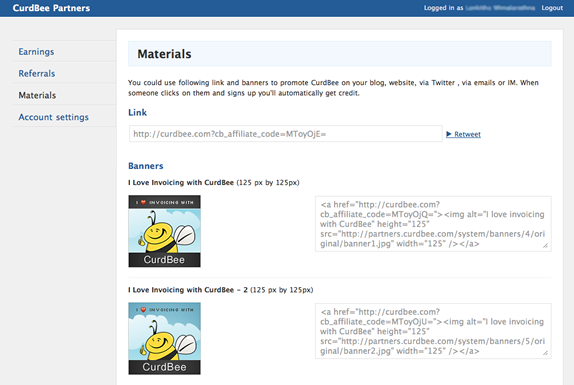Open Account settings
574x385 pixels.
[x=53, y=117]
